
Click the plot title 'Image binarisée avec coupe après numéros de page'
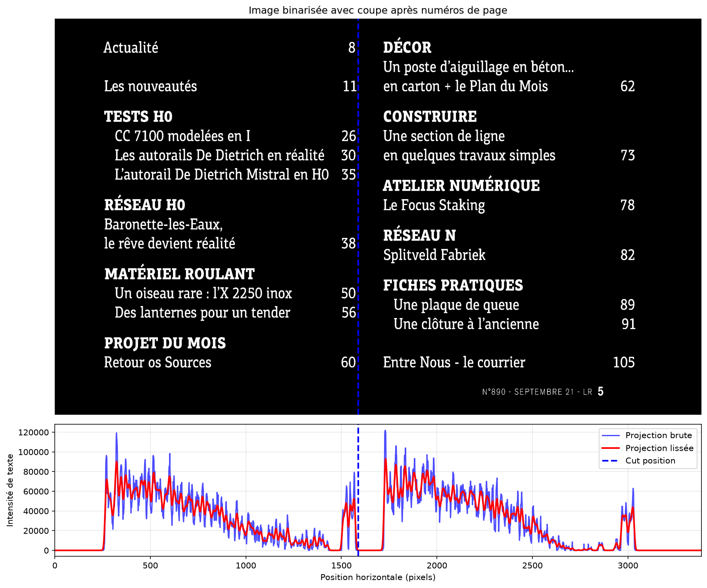(378, 10)
